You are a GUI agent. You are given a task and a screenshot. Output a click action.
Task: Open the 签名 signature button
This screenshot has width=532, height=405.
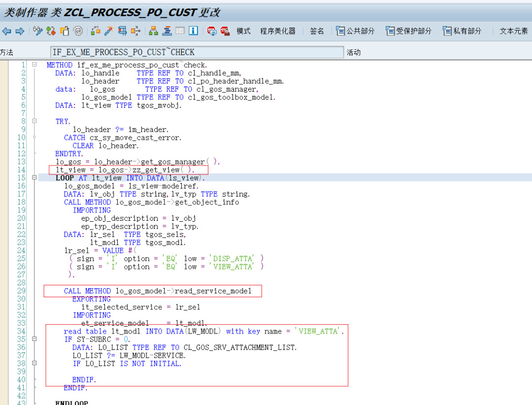click(317, 31)
